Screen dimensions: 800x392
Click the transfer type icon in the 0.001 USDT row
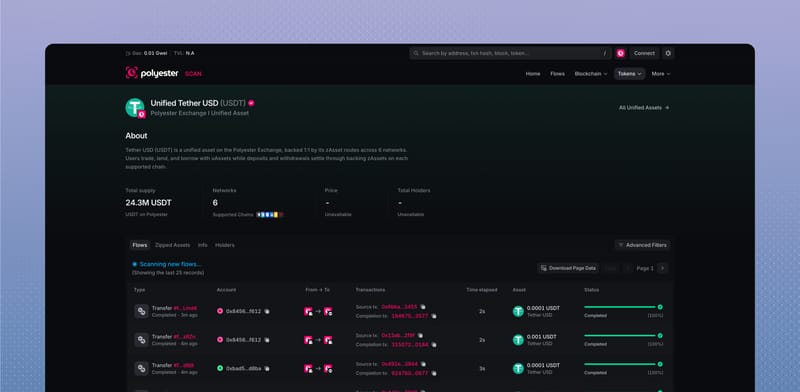(141, 340)
